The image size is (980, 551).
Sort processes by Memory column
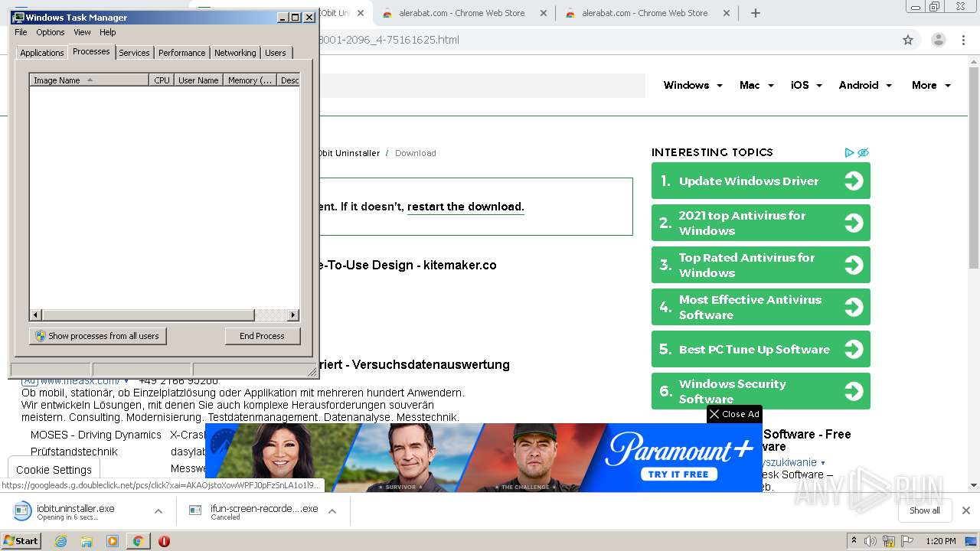[x=250, y=80]
